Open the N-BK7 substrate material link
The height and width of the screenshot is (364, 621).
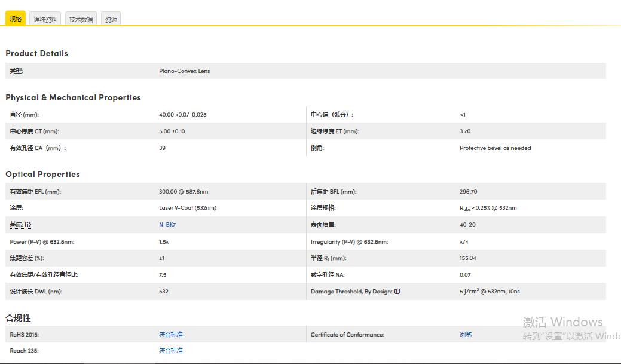[167, 225]
